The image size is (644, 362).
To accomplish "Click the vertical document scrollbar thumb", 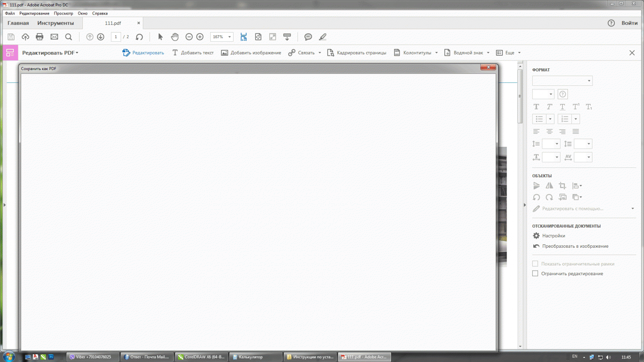I will pos(520,97).
